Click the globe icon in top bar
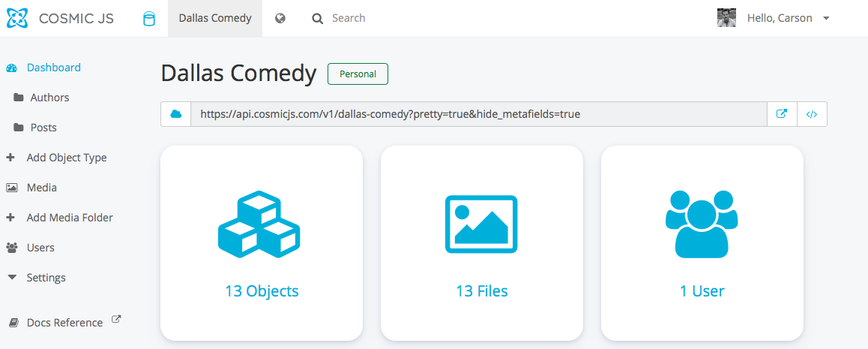Viewport: 868px width, 349px height. point(280,18)
